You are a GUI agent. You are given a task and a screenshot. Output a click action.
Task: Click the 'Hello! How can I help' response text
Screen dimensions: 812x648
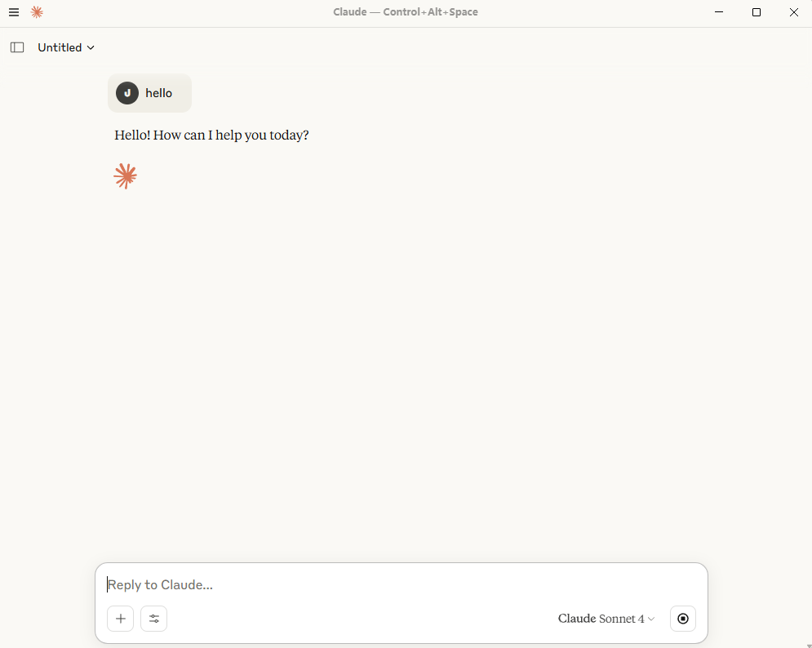(211, 135)
